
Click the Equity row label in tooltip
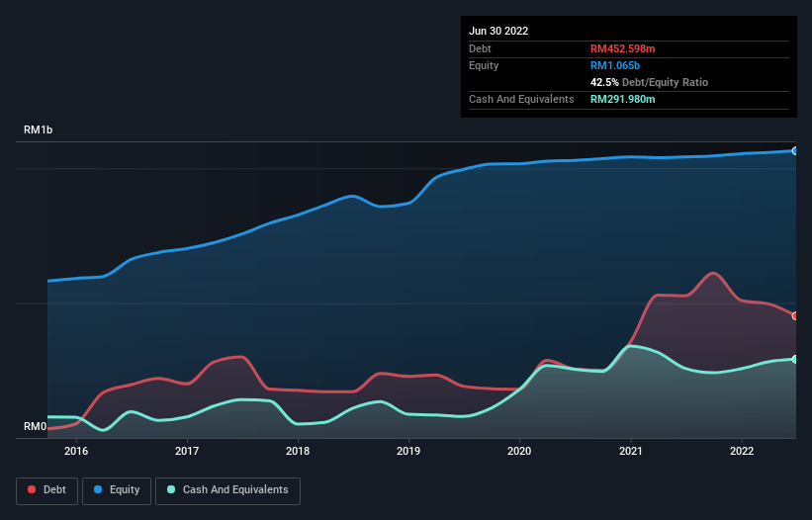[x=484, y=65]
